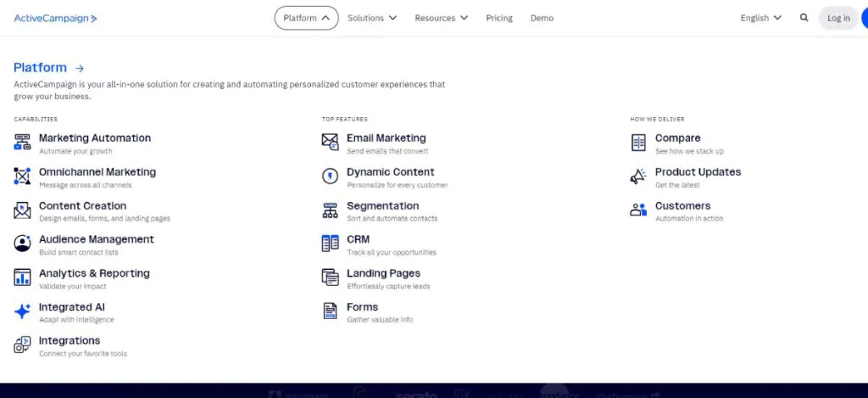Open the Landing Pages feature link
This screenshot has width=868, height=398.
click(383, 273)
